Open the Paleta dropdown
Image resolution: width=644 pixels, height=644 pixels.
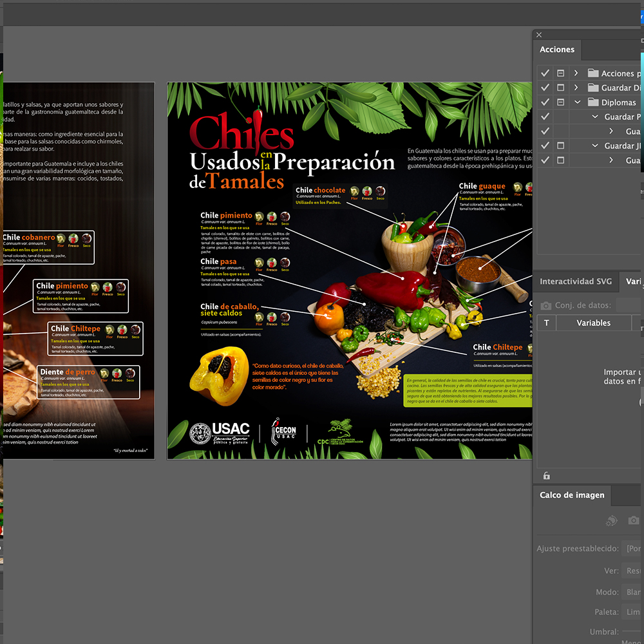pyautogui.click(x=632, y=612)
